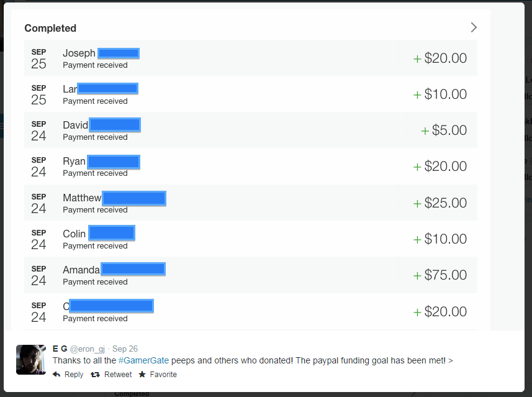Click the Retweet arrows icon
The width and height of the screenshot is (532, 397).
point(95,375)
